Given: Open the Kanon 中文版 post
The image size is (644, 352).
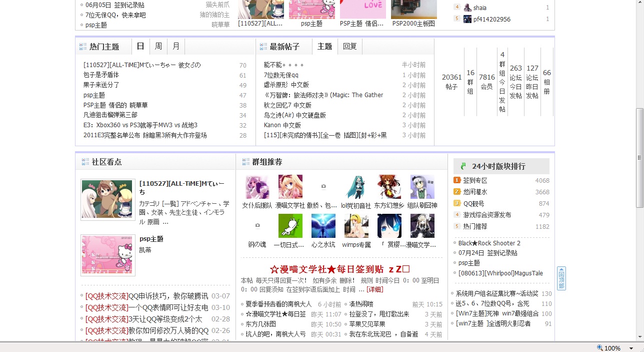Looking at the screenshot, I should [282, 125].
